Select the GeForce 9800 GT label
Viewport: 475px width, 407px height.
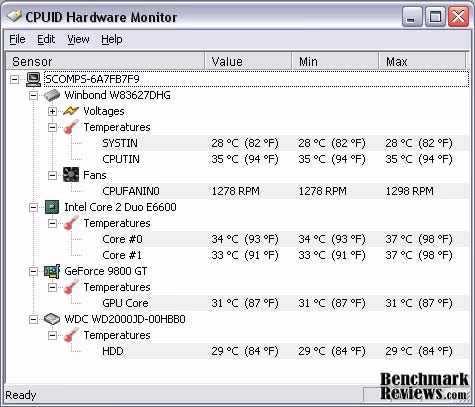106,271
